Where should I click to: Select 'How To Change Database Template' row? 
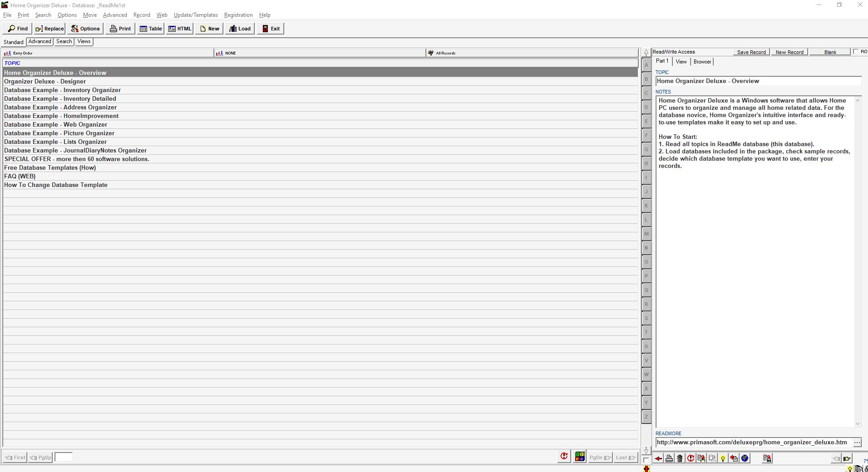click(320, 185)
